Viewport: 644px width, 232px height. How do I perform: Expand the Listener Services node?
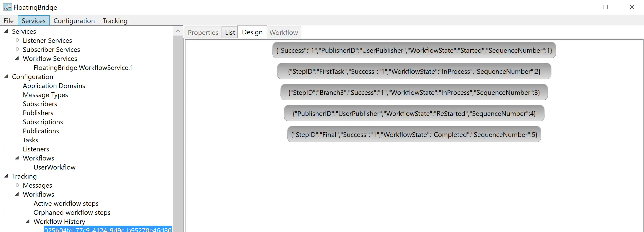pyautogui.click(x=17, y=40)
